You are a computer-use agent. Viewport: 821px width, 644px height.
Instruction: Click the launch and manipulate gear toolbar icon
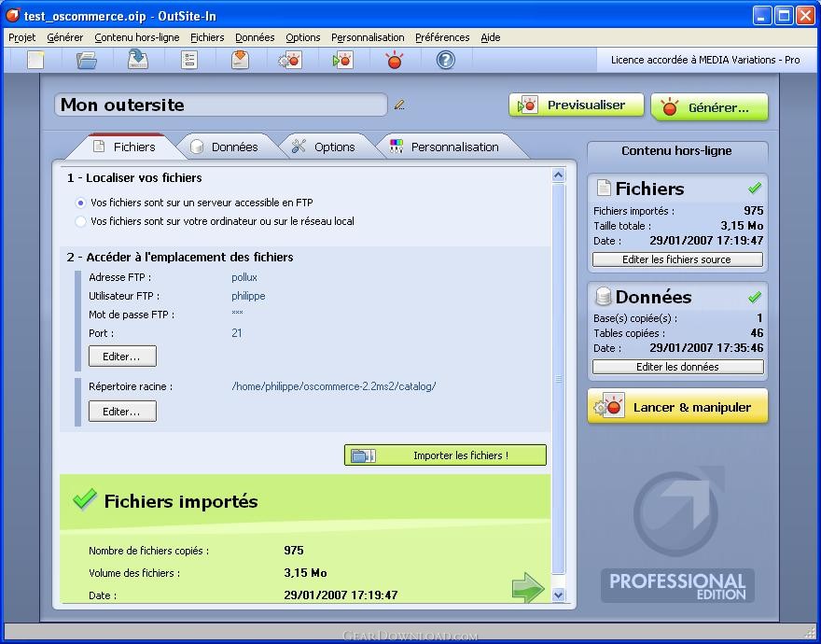290,60
